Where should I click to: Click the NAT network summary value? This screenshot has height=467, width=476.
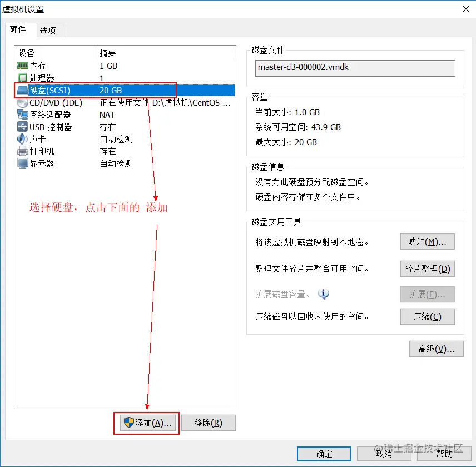[107, 115]
